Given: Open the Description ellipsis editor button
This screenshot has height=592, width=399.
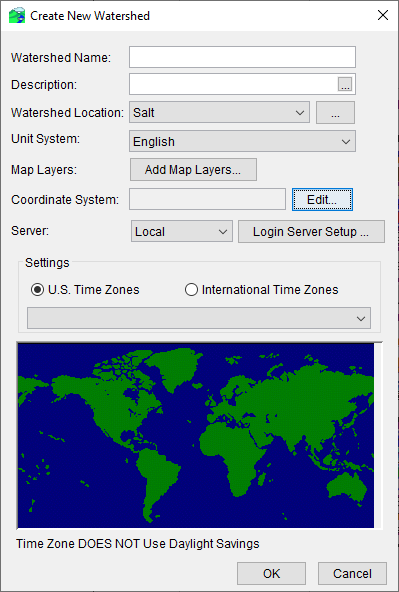Looking at the screenshot, I should [x=345, y=85].
